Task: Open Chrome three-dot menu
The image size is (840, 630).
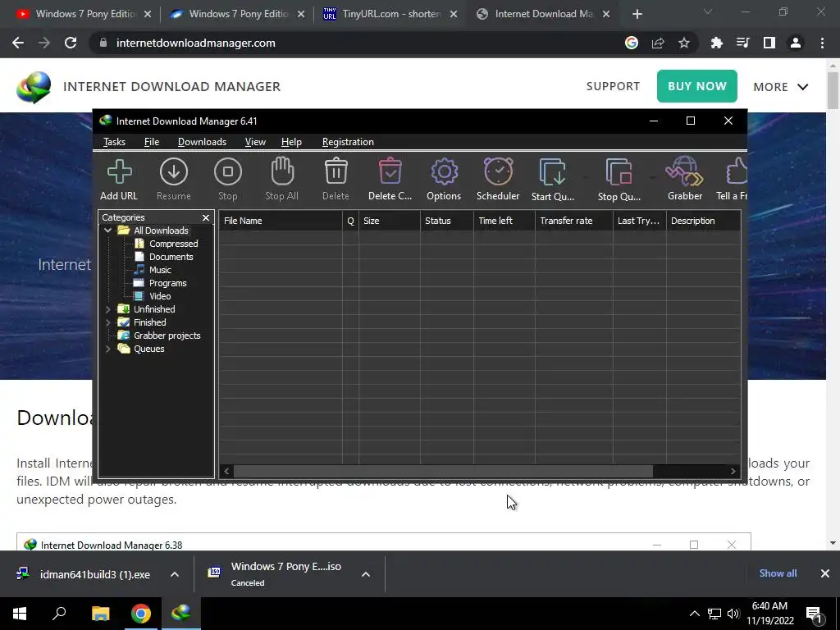Action: tap(822, 43)
